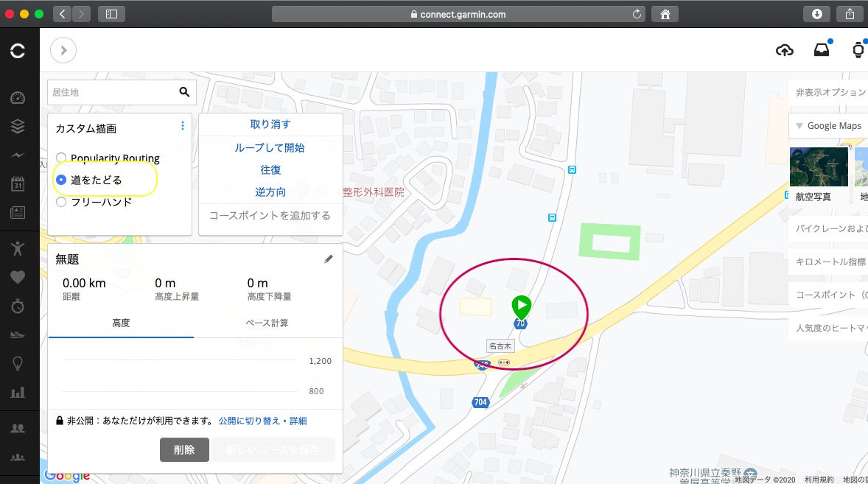Click the Garmin Connect logo icon
Viewport: 868px width, 484px height.
coord(18,51)
